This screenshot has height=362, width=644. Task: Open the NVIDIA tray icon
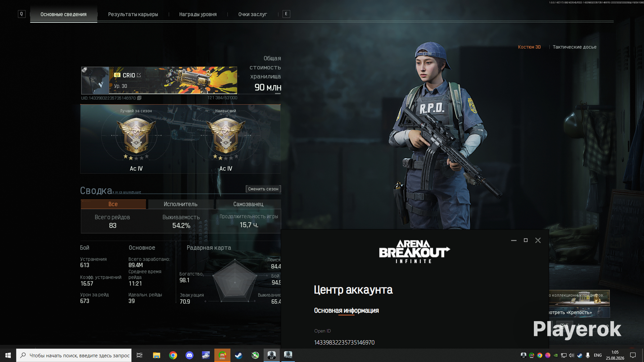(556, 355)
